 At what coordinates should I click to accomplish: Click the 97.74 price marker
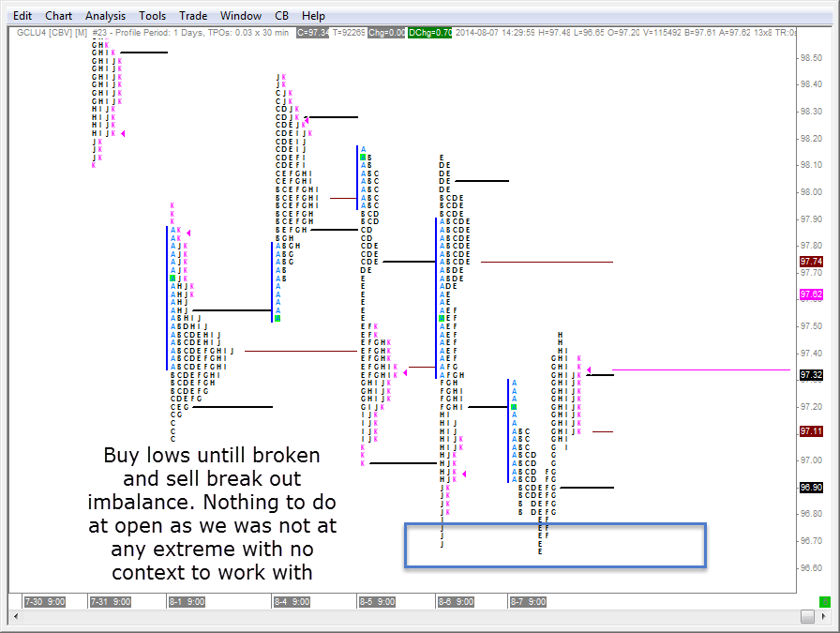811,261
